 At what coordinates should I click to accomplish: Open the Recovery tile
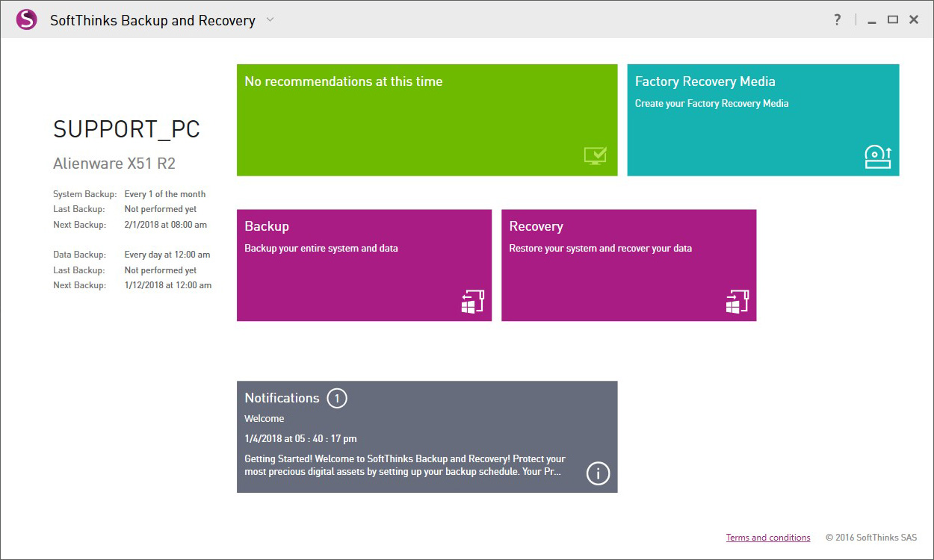click(628, 265)
